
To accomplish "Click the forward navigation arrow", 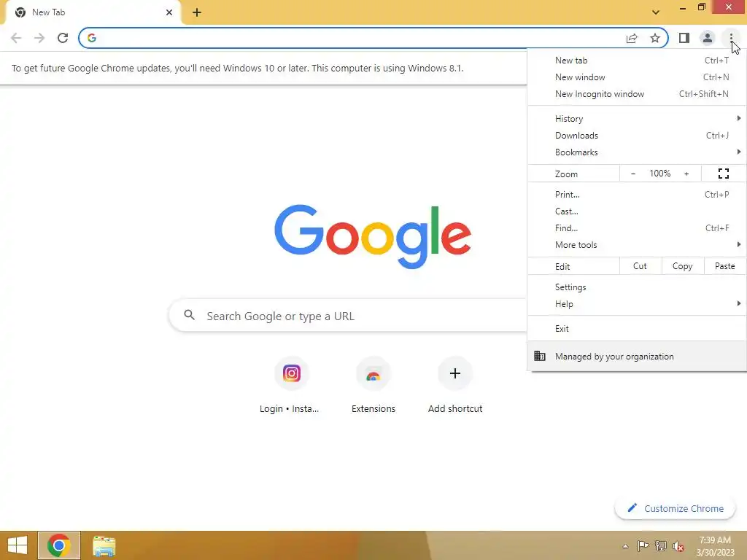I will tap(39, 38).
